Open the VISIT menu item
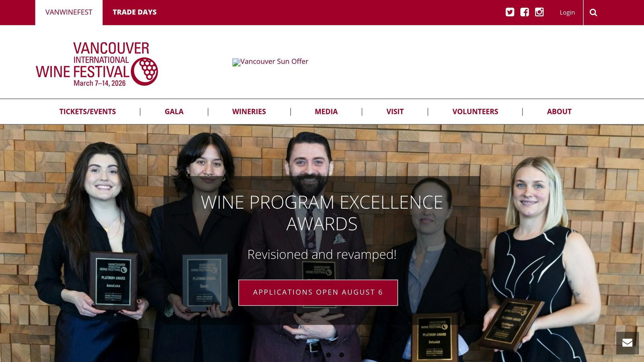 tap(395, 111)
